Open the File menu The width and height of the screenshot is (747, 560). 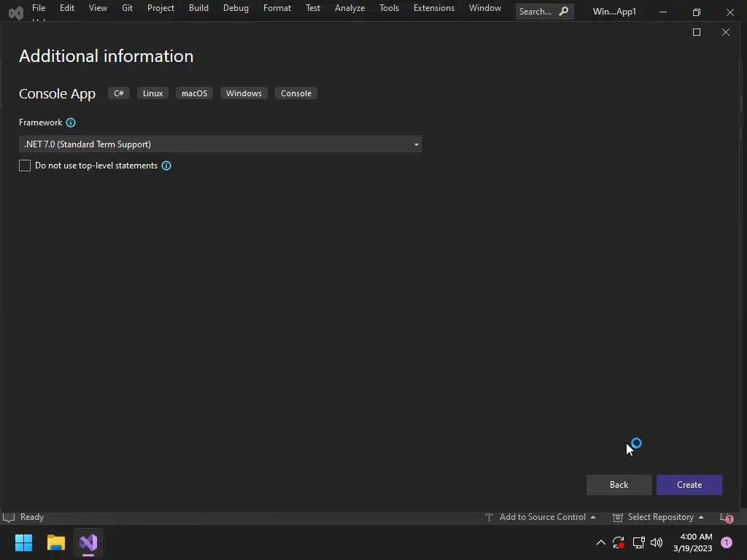(x=39, y=8)
